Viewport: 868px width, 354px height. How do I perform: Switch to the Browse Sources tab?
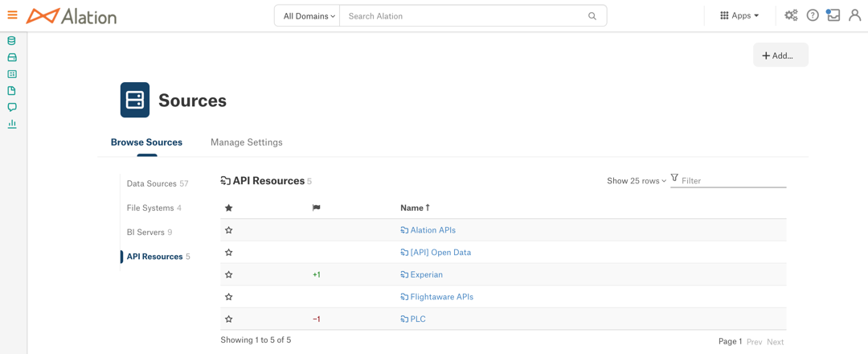pyautogui.click(x=147, y=142)
